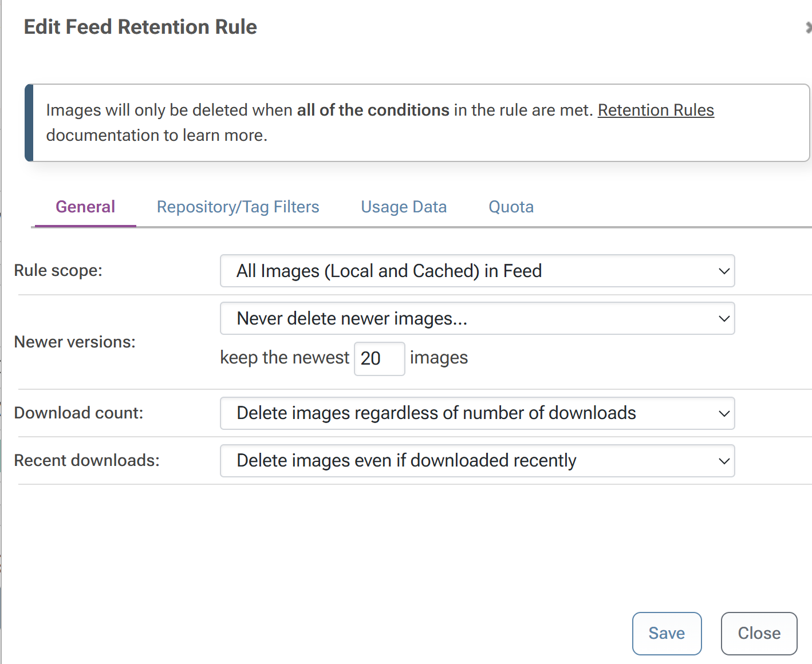Open the Recent downloads dropdown
The width and height of the screenshot is (812, 664).
click(477, 461)
